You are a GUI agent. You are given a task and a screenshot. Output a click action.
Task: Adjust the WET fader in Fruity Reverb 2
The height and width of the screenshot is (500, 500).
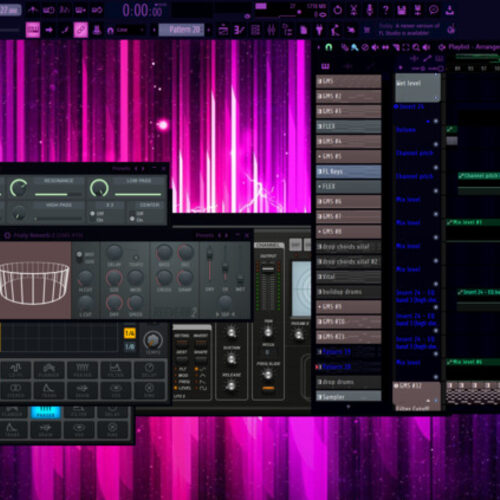pos(240,279)
